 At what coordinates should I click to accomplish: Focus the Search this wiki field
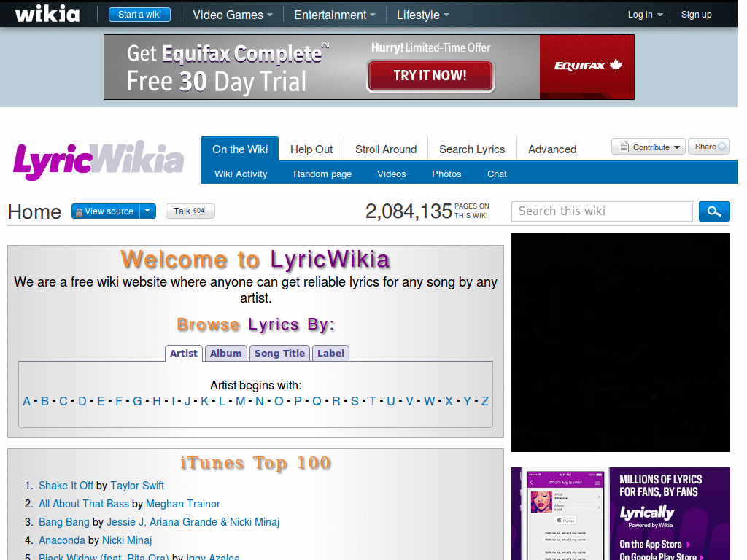602,211
